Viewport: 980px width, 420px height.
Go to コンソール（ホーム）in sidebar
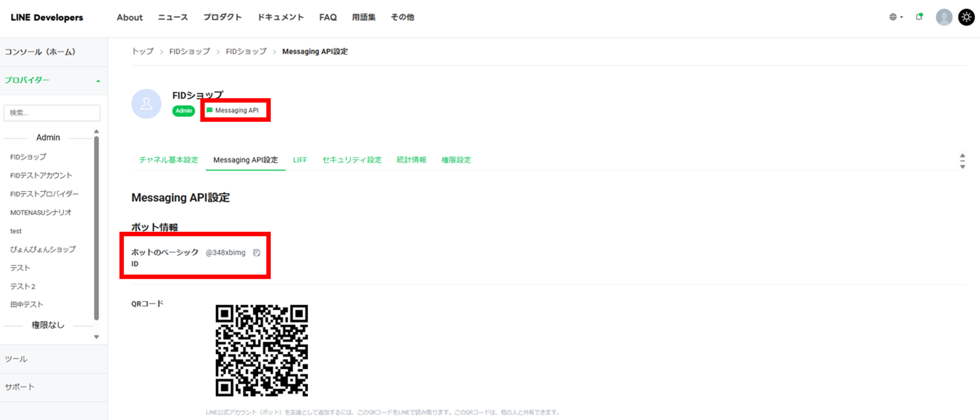pyautogui.click(x=40, y=52)
